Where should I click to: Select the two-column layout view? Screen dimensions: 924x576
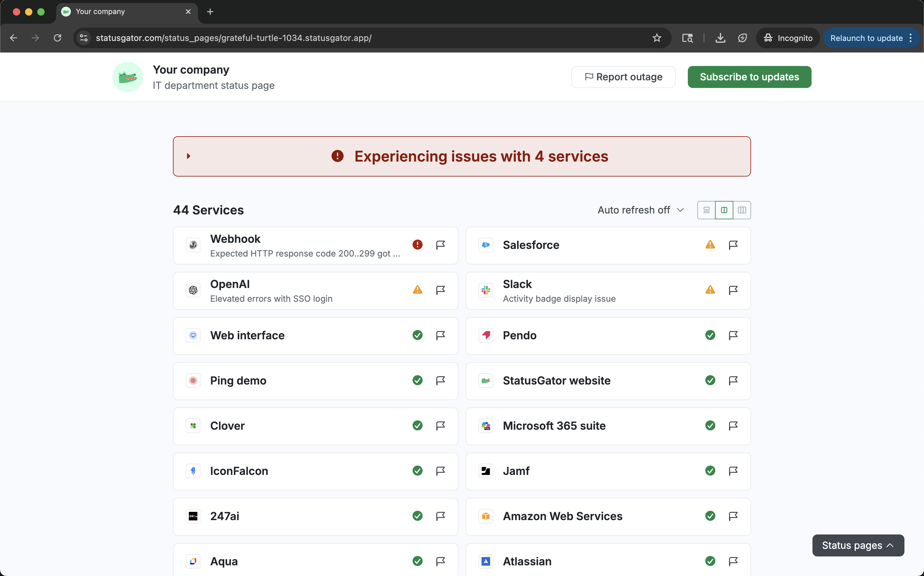pyautogui.click(x=724, y=210)
